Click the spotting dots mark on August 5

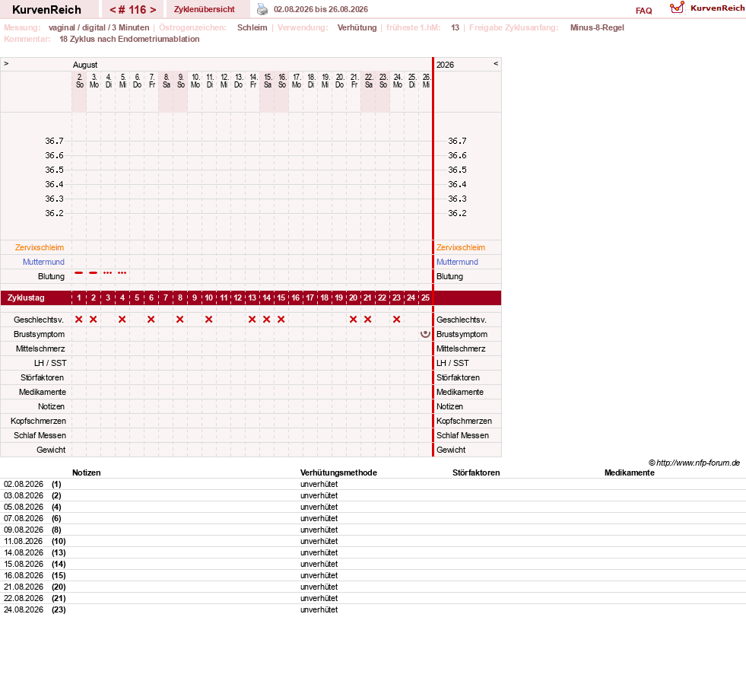click(122, 273)
